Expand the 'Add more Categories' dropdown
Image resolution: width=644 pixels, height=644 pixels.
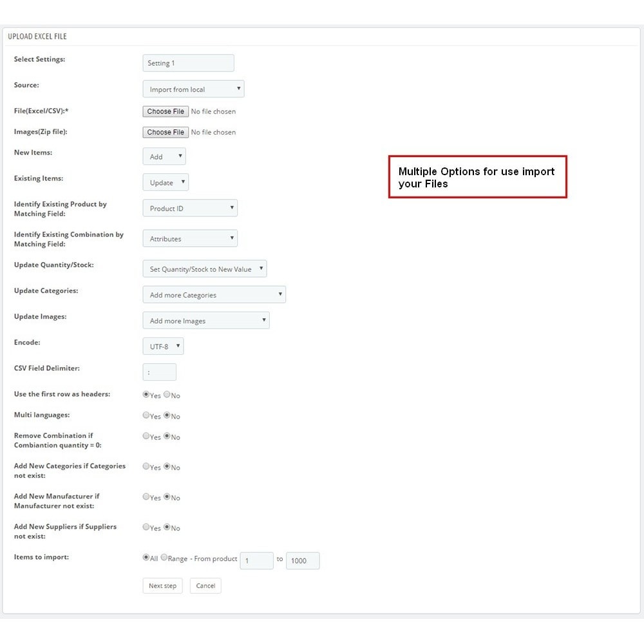(x=214, y=295)
